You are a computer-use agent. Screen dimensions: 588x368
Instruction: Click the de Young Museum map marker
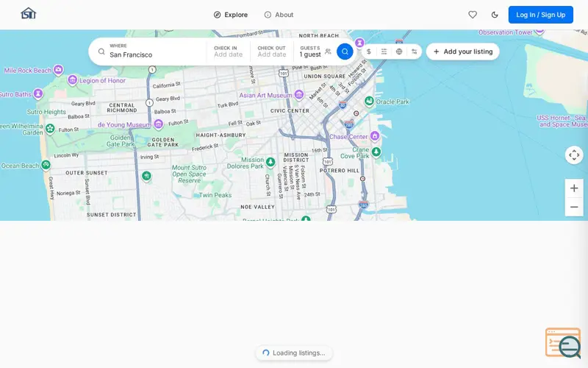point(159,124)
